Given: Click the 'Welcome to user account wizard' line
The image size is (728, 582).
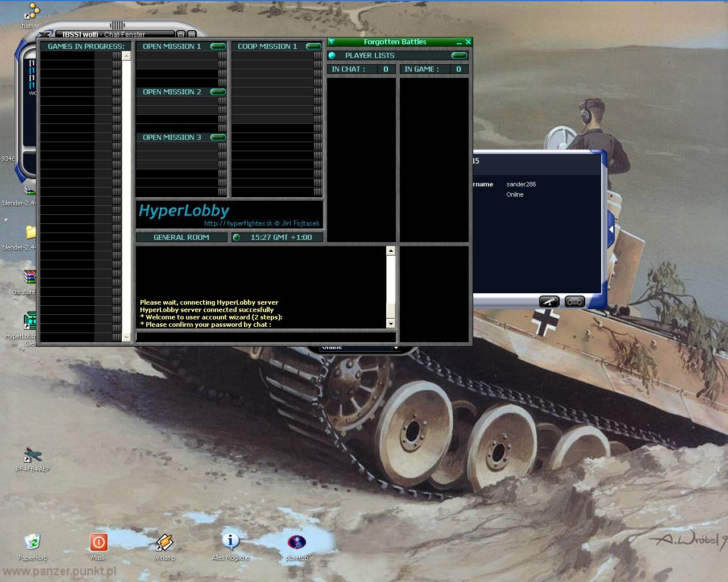Looking at the screenshot, I should [211, 317].
